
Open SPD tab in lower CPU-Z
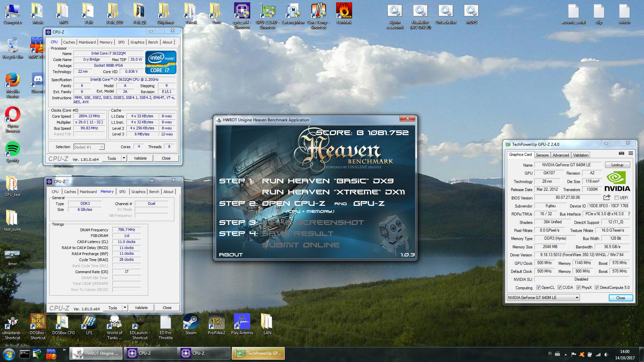[122, 192]
